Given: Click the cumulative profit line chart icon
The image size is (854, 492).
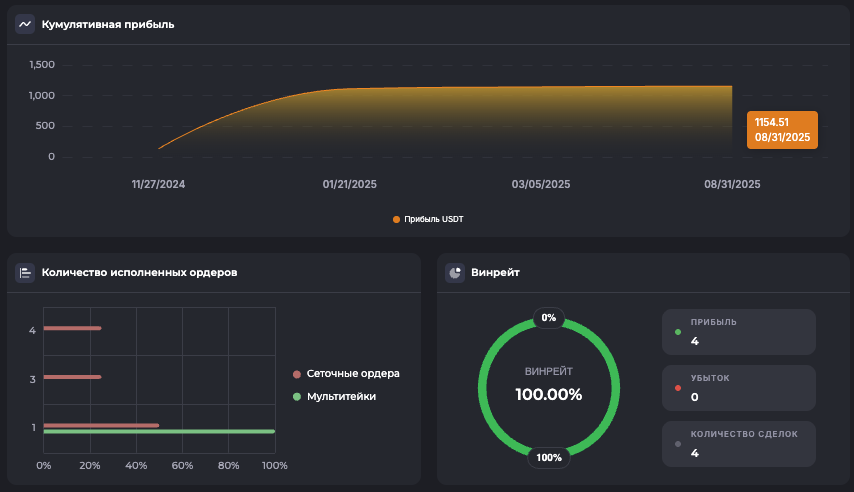Looking at the screenshot, I should coord(25,24).
